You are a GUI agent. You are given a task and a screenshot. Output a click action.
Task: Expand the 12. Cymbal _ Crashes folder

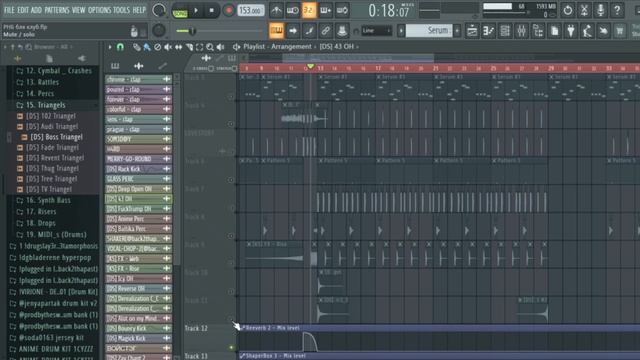click(53, 71)
